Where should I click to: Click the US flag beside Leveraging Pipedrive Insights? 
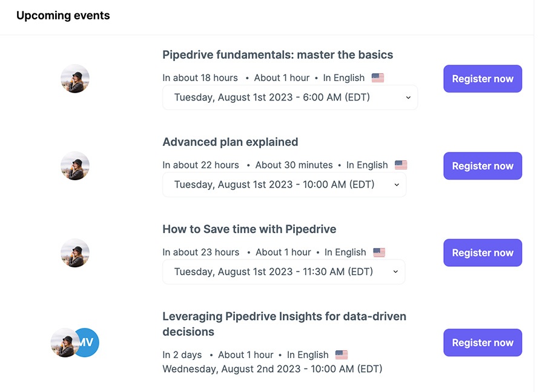(x=340, y=354)
